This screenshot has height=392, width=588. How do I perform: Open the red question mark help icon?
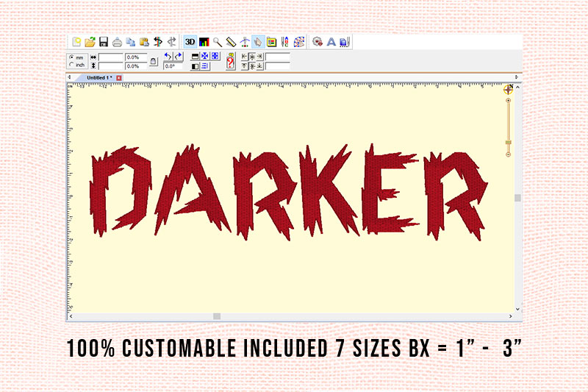coord(231,62)
